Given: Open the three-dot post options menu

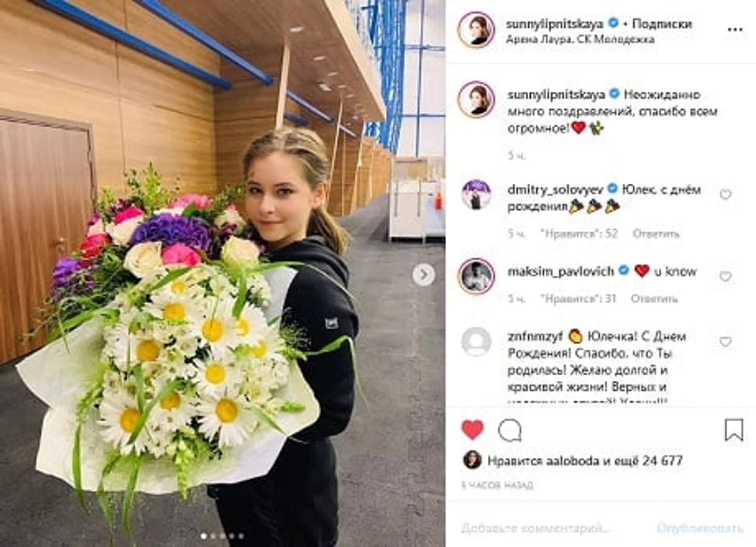Looking at the screenshot, I should pos(735,29).
